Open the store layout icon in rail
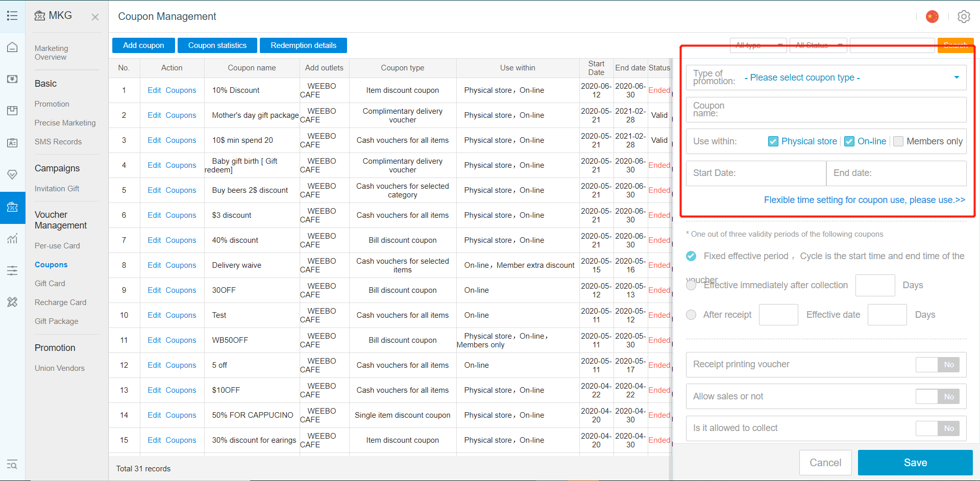 12,111
